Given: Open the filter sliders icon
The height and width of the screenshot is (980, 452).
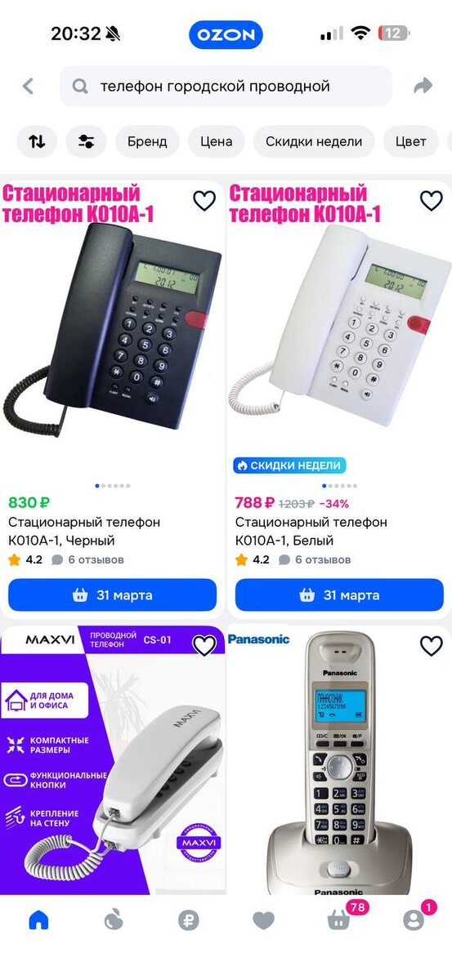Looking at the screenshot, I should tap(86, 141).
